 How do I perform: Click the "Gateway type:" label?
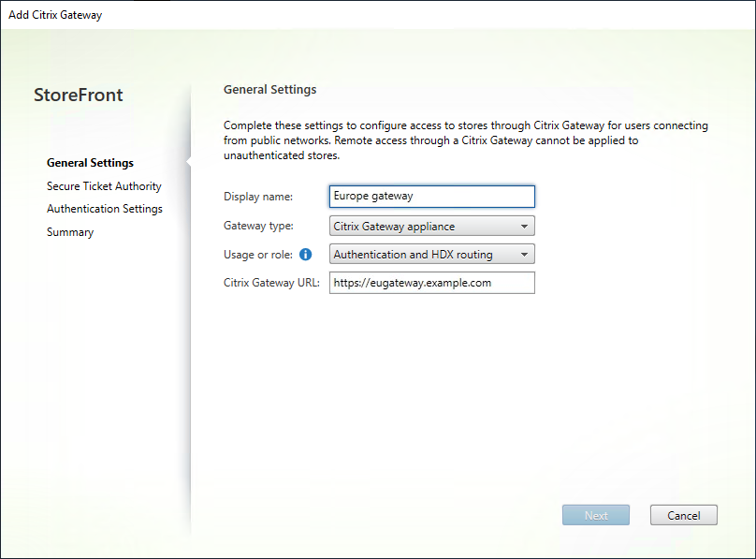tap(258, 226)
